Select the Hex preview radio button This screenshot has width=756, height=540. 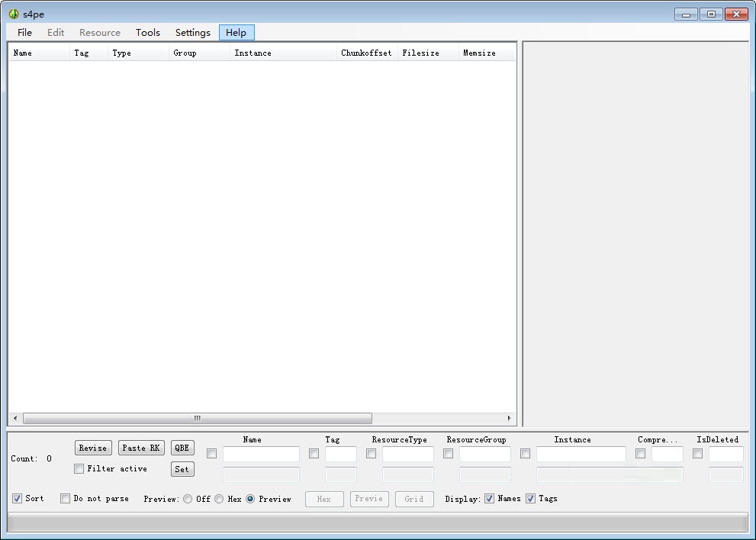point(219,499)
